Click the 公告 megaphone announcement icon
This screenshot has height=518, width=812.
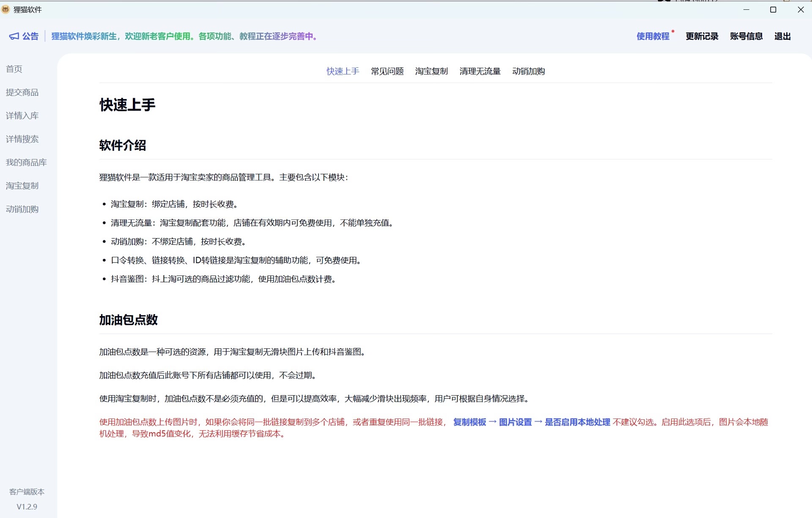click(x=14, y=36)
